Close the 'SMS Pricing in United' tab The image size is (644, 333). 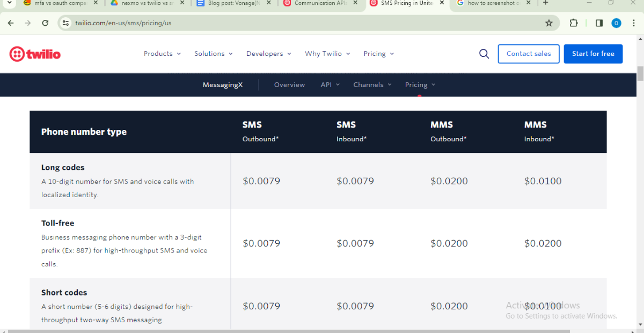tap(443, 3)
